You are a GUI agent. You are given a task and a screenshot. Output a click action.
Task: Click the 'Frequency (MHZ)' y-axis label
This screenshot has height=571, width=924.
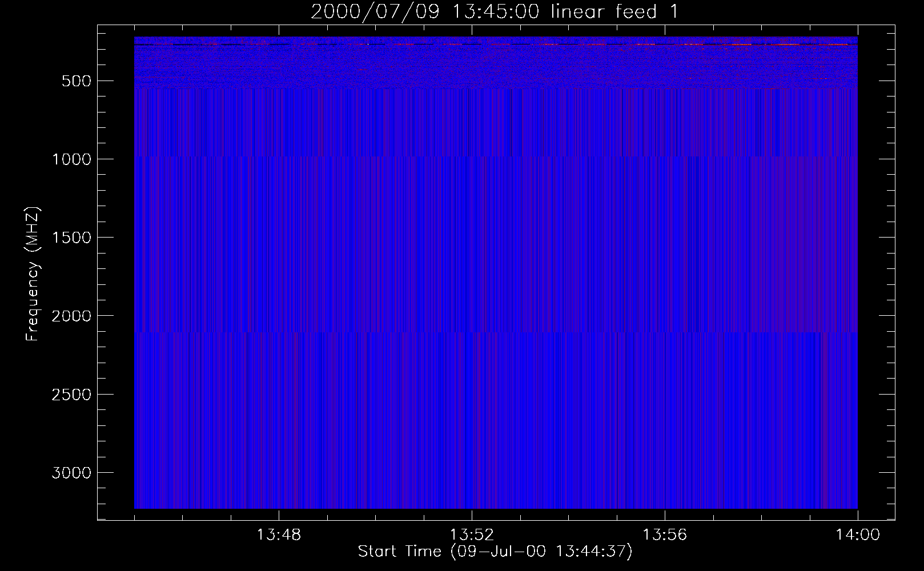pyautogui.click(x=33, y=274)
